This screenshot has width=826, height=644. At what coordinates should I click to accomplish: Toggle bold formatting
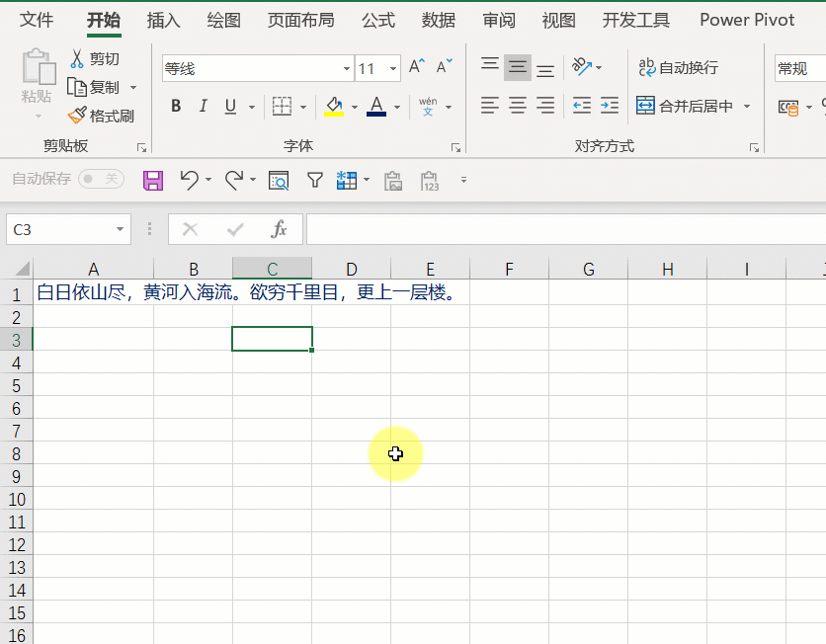[x=176, y=106]
